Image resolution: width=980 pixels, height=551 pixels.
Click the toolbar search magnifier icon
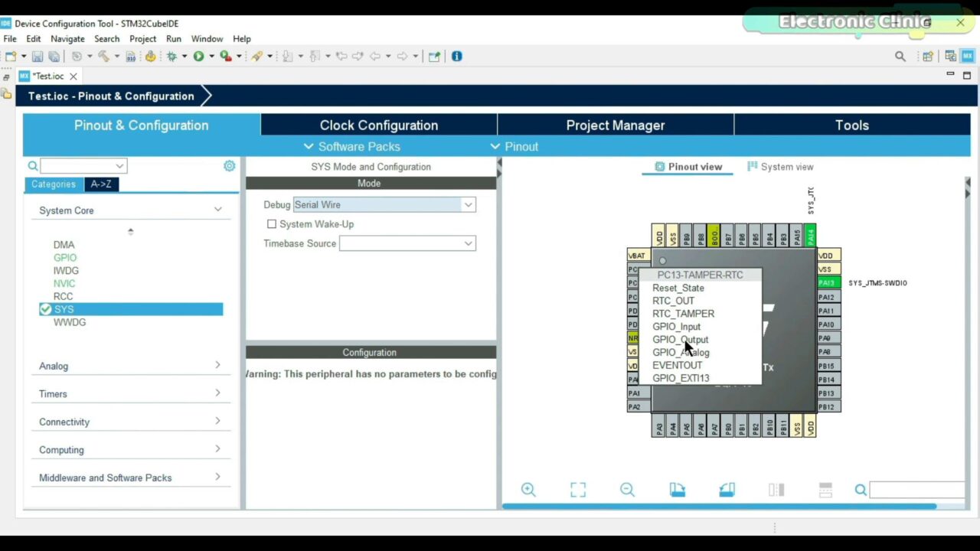(900, 57)
